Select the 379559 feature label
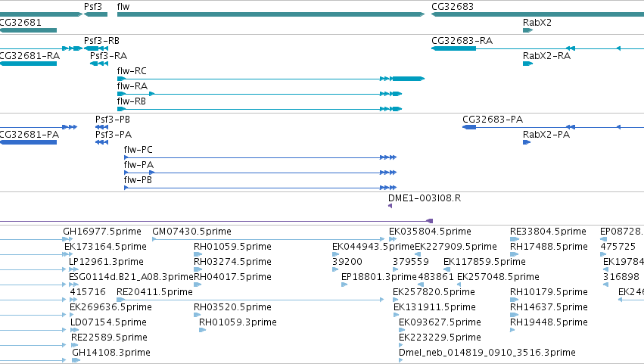The image size is (644, 364). pos(411,262)
